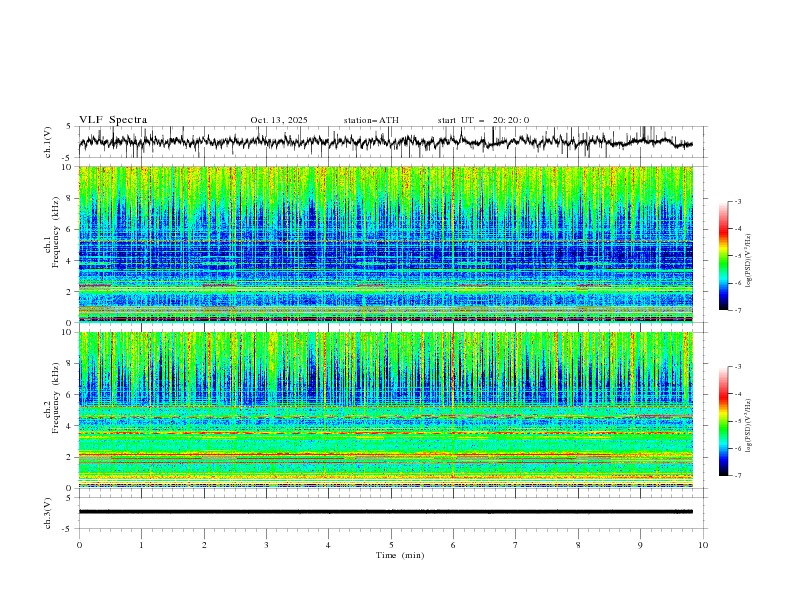This screenshot has width=792, height=612.
Task: Click the ch.1 voltage waveform trace panel
Action: 392,142
